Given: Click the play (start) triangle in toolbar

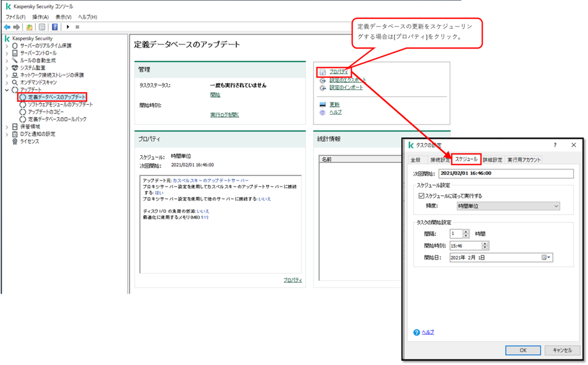Looking at the screenshot, I should 68,27.
